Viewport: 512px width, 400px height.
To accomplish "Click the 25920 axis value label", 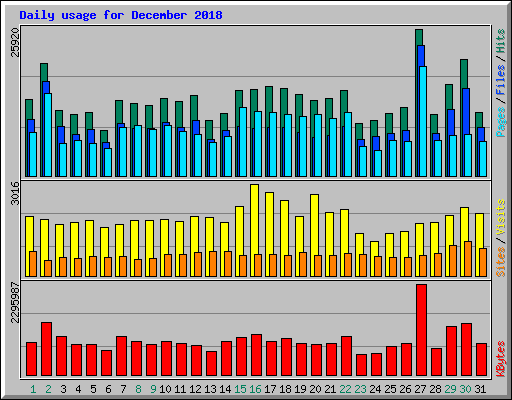I will [x=15, y=42].
